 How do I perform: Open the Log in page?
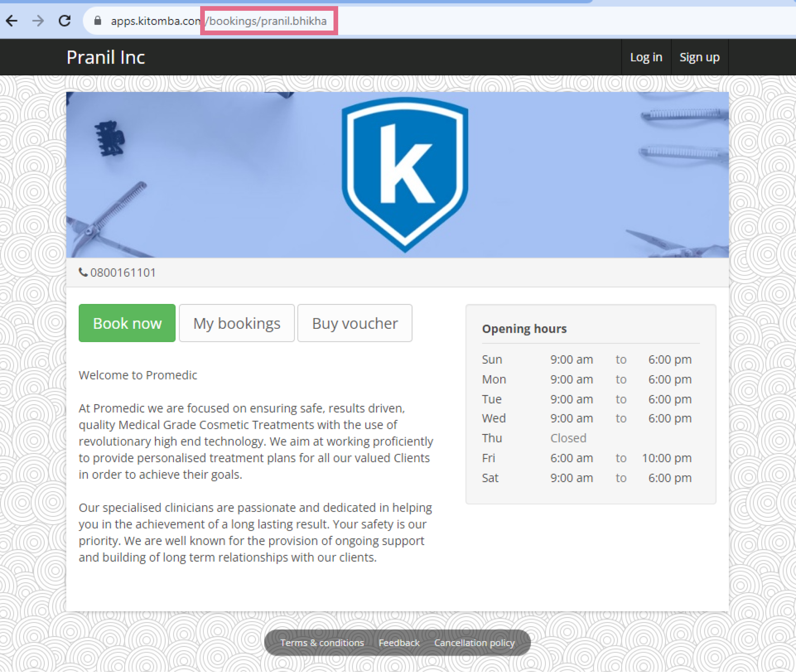[646, 57]
